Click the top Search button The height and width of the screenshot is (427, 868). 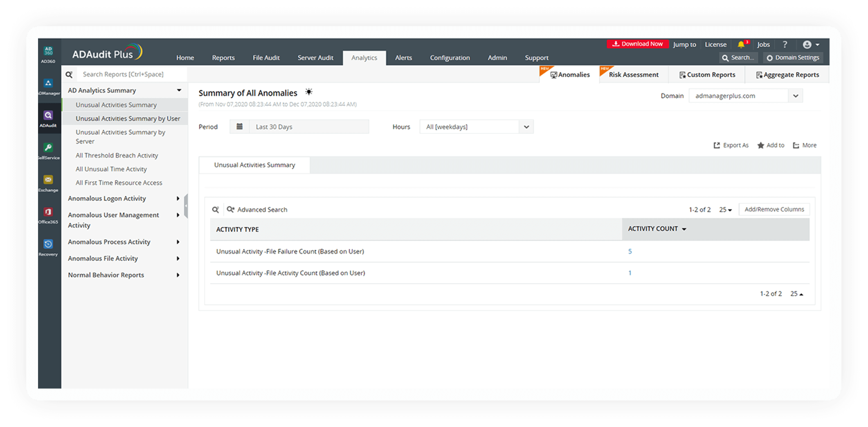tap(738, 58)
